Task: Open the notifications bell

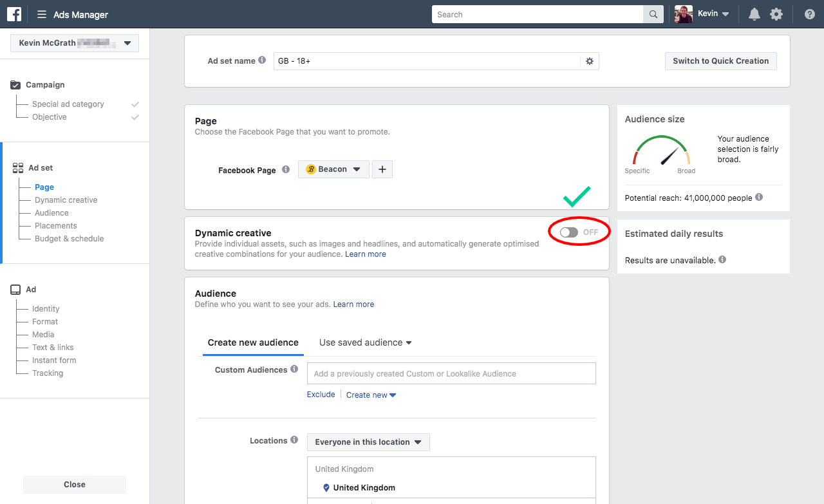Action: (754, 14)
